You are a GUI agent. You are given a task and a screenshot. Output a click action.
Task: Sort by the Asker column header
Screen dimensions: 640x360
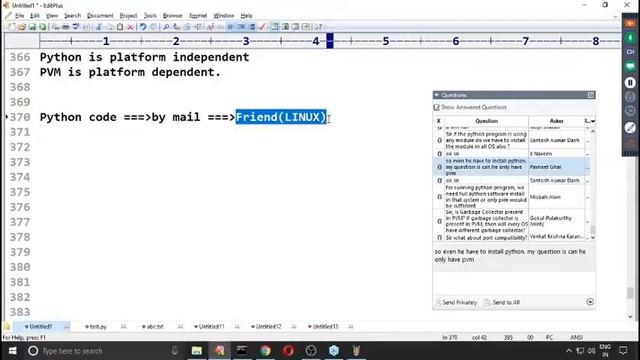coord(556,121)
